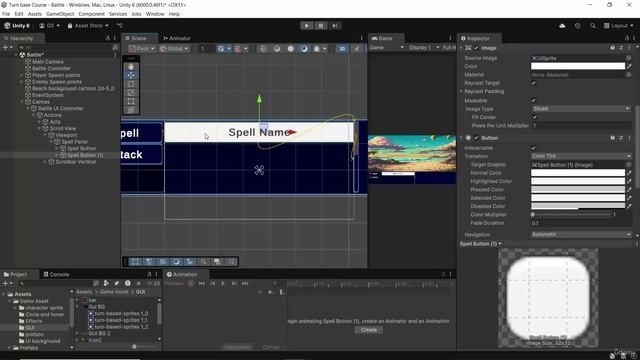Click the Step frame button
The width and height of the screenshot is (640, 360).
(x=335, y=26)
